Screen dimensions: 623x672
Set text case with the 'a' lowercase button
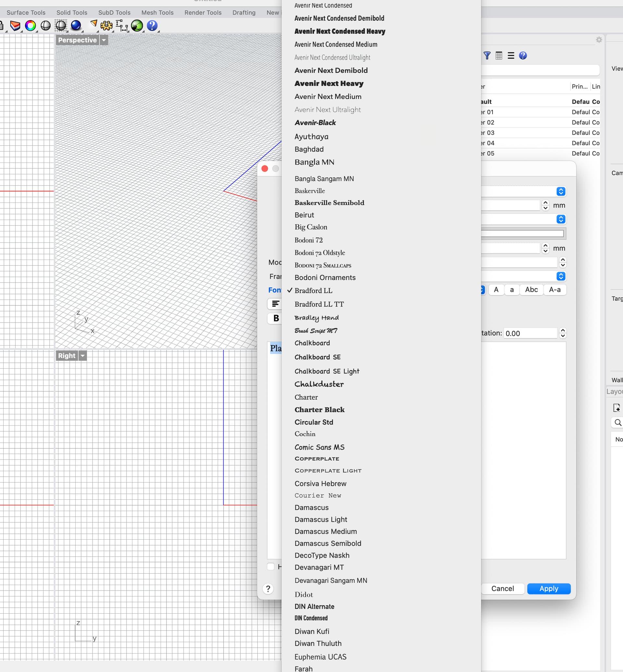[512, 290]
